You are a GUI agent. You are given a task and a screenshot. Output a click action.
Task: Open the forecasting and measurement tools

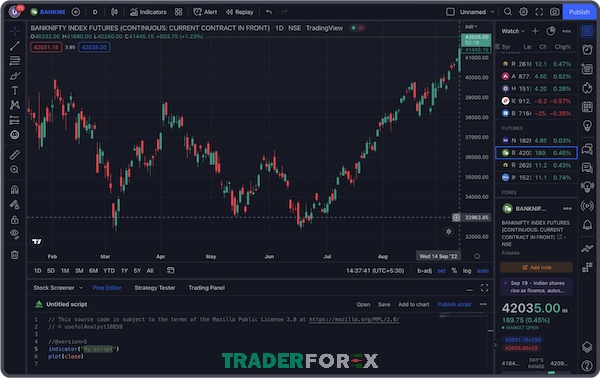tap(15, 120)
